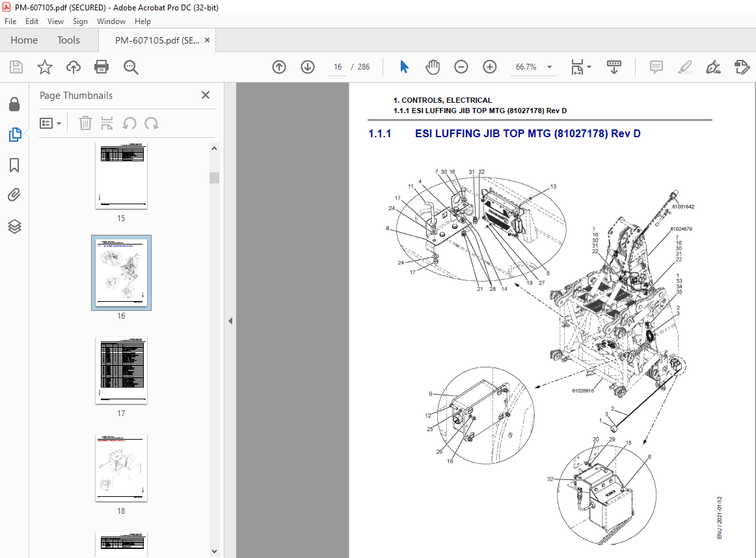The height and width of the screenshot is (558, 756).
Task: Click the Save file icon
Action: [x=16, y=67]
